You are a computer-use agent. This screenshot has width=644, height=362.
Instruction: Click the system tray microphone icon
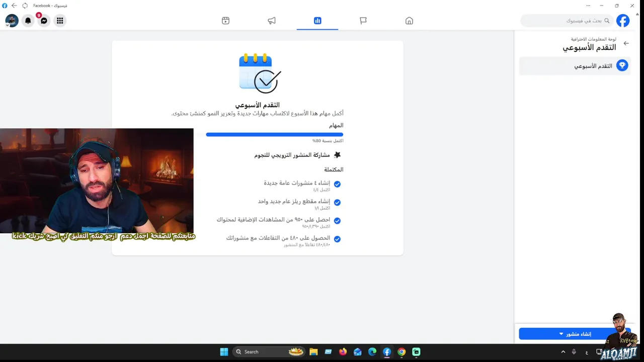(x=574, y=352)
